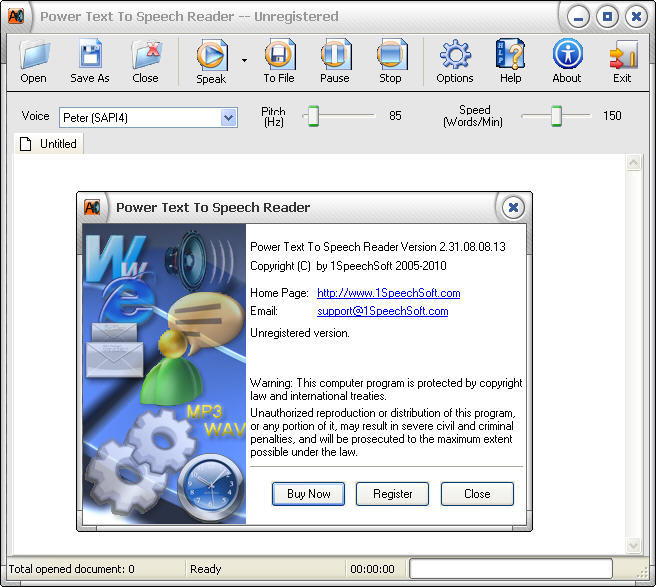Close the About dialog with X icon

pyautogui.click(x=513, y=207)
